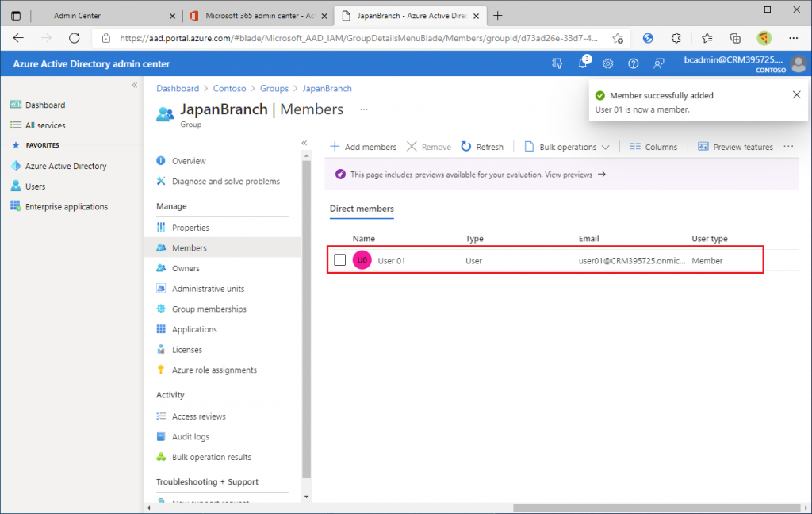Open a new browser tab

(498, 16)
